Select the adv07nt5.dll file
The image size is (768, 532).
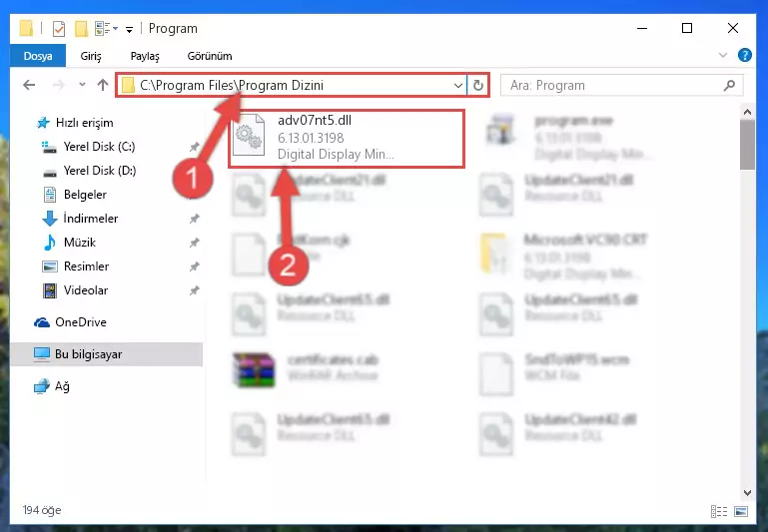(347, 139)
